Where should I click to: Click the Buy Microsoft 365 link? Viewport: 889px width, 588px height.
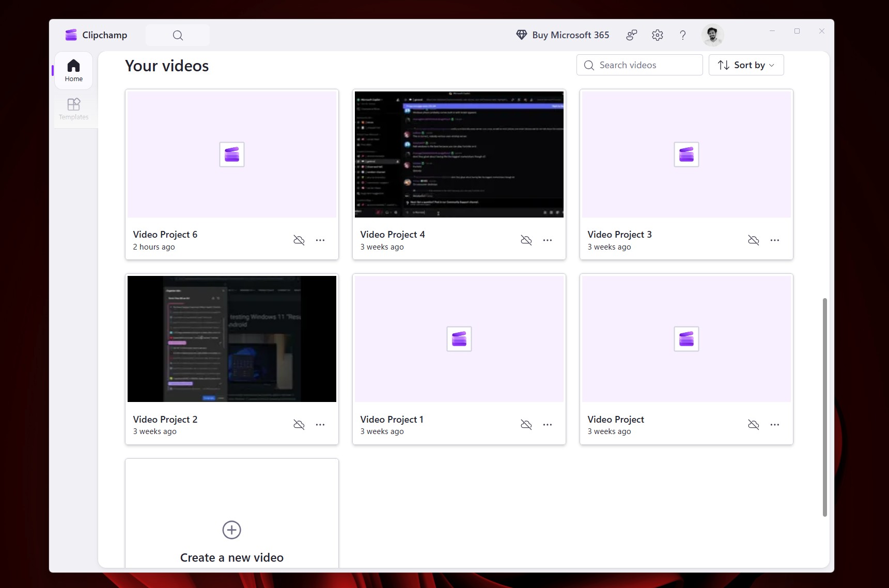[563, 35]
